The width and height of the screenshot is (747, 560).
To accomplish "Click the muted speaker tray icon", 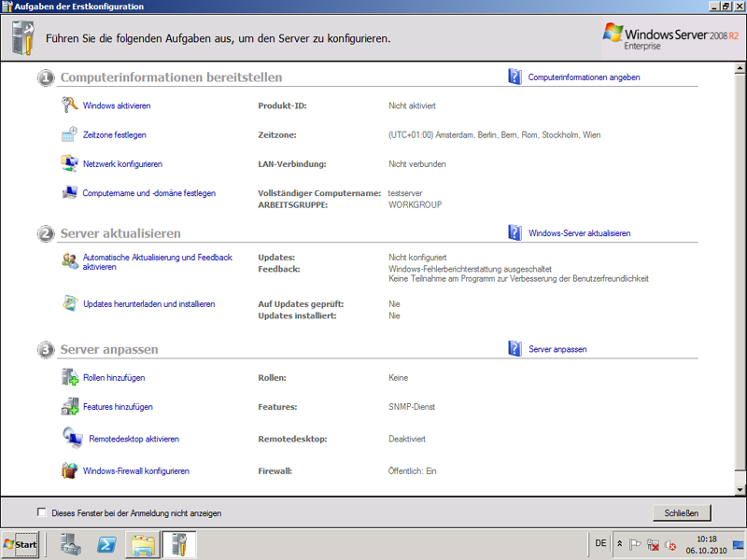I will pos(670,544).
